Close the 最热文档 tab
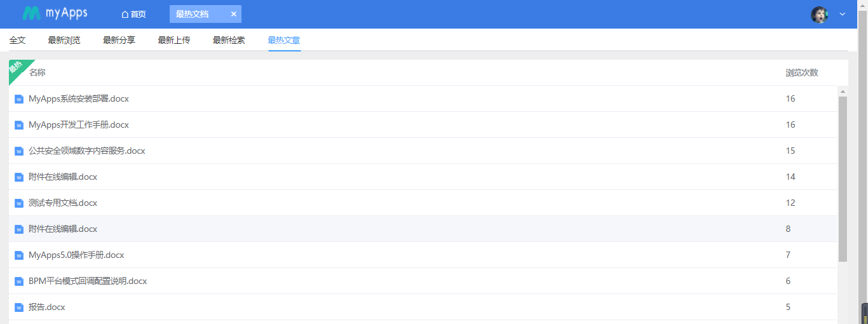The width and height of the screenshot is (868, 324). (x=233, y=14)
